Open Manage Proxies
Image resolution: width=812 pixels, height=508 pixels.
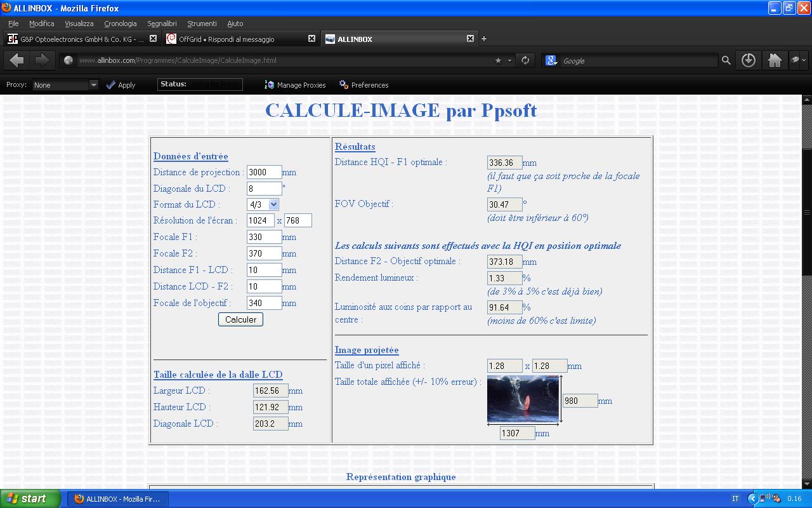coord(295,84)
